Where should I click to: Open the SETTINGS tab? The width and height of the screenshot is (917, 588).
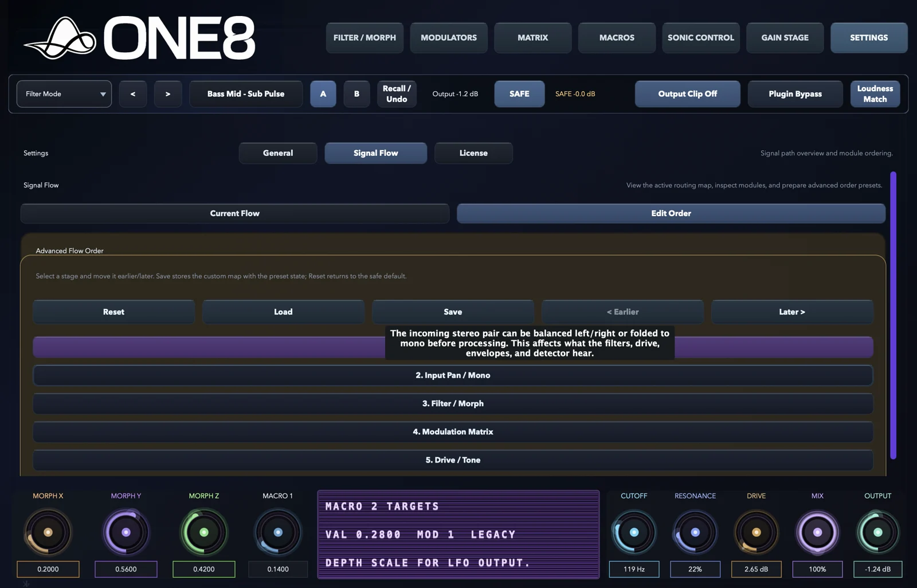click(869, 38)
